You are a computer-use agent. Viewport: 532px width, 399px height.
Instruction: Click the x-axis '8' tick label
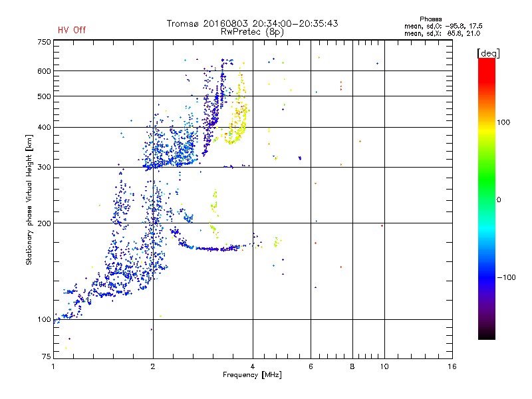[352, 366]
